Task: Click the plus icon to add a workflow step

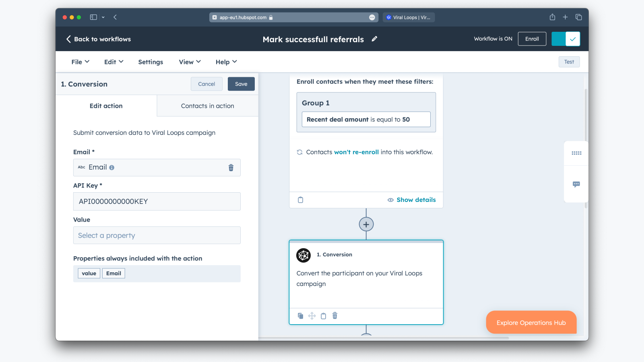Action: click(x=366, y=224)
